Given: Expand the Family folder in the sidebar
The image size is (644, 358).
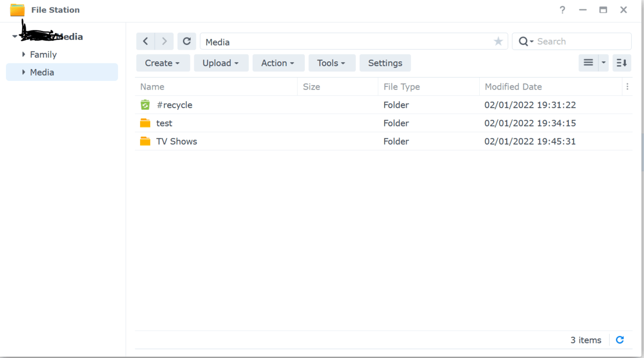Looking at the screenshot, I should [24, 54].
